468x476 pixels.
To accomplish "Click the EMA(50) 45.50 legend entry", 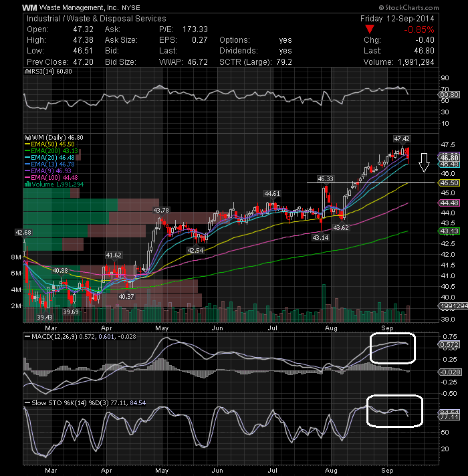I will [x=49, y=144].
